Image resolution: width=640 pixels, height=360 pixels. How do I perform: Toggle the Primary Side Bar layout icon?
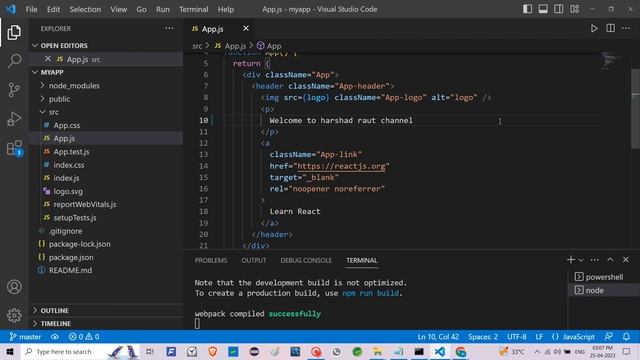click(527, 9)
